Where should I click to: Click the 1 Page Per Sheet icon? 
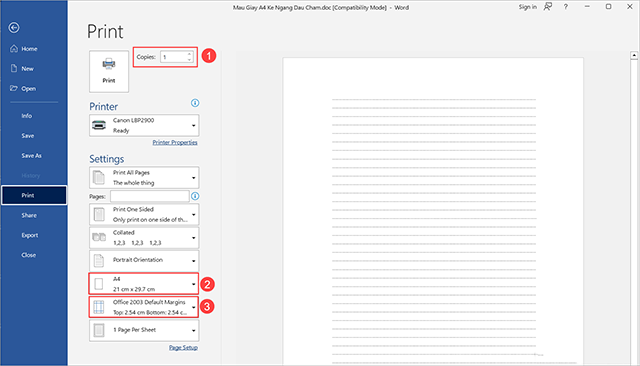[x=99, y=330]
